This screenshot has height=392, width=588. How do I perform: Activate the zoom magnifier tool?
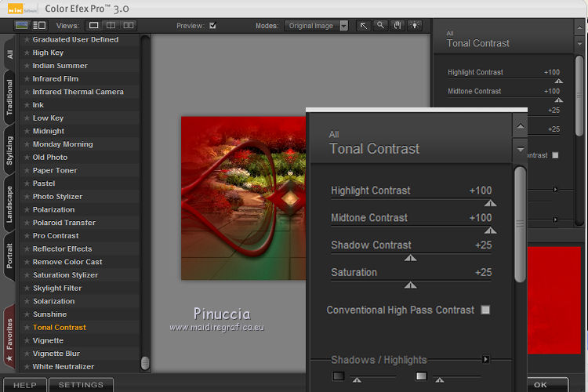[x=379, y=26]
